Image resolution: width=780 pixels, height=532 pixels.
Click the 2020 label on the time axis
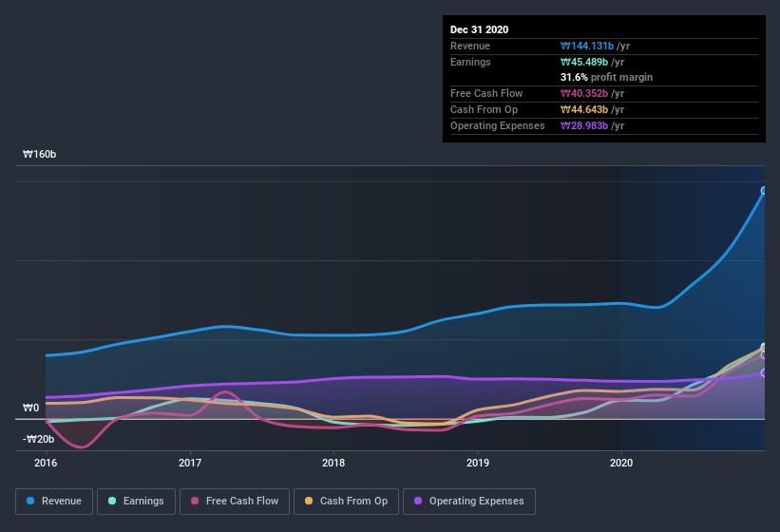pos(620,463)
